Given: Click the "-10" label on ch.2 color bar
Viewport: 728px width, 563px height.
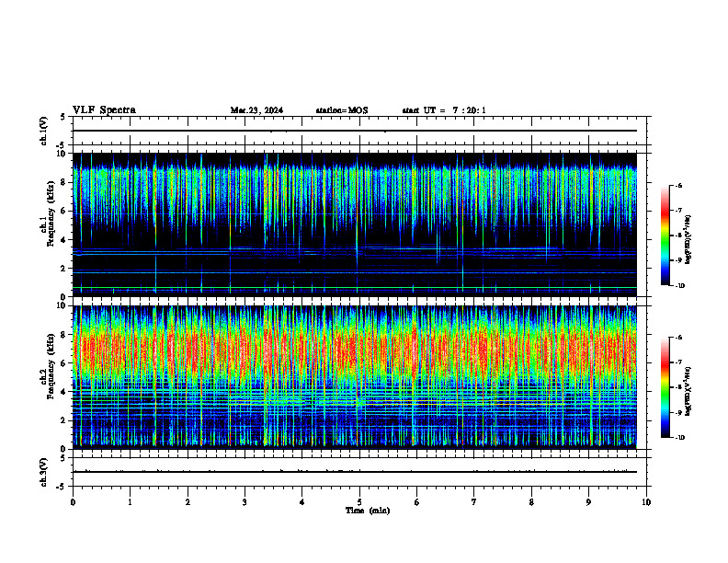Looking at the screenshot, I should (679, 438).
